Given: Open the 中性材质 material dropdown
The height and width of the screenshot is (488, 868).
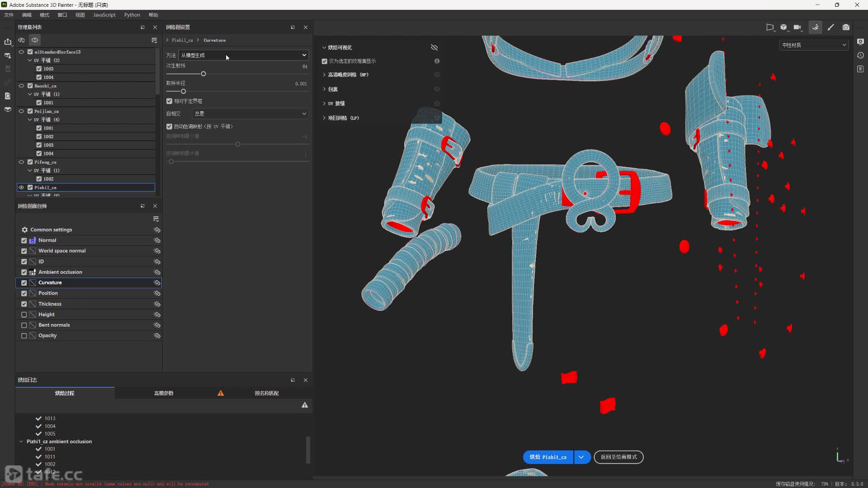Looking at the screenshot, I should pyautogui.click(x=814, y=45).
